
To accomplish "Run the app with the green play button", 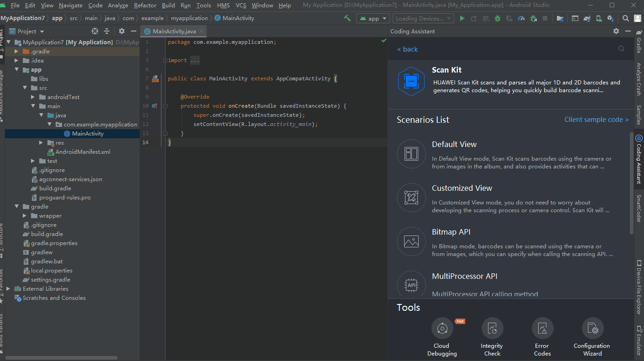I will tap(462, 18).
